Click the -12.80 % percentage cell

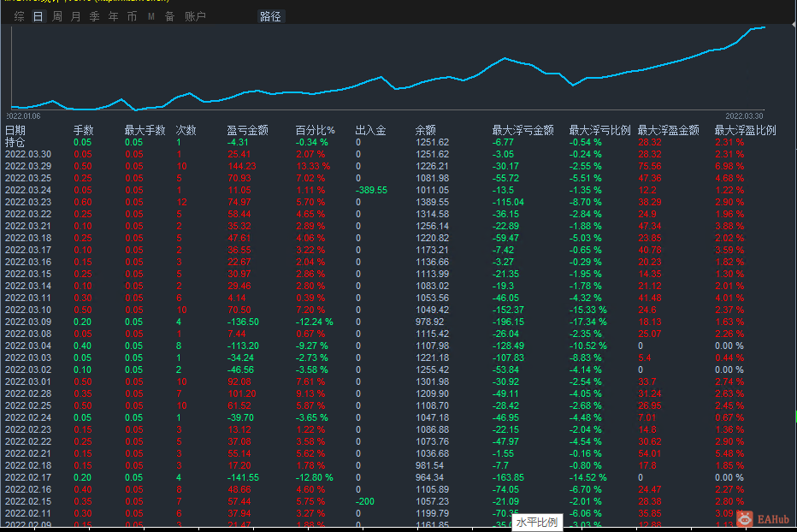pos(315,477)
